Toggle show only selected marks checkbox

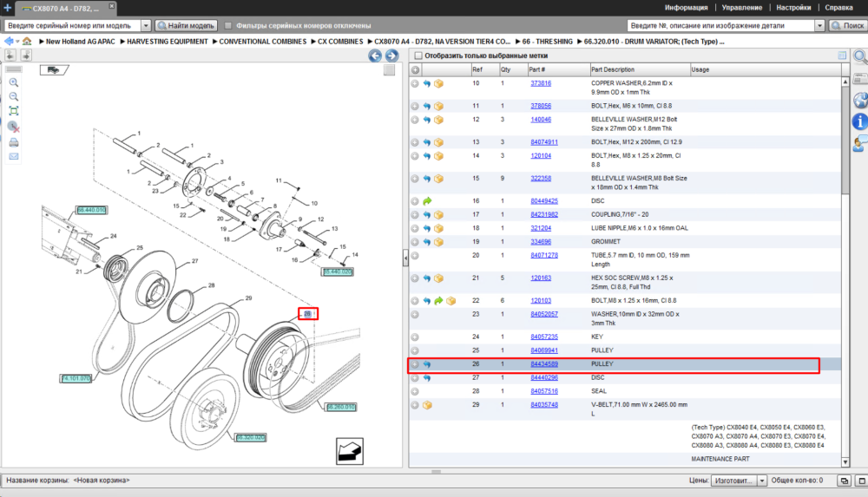point(418,56)
